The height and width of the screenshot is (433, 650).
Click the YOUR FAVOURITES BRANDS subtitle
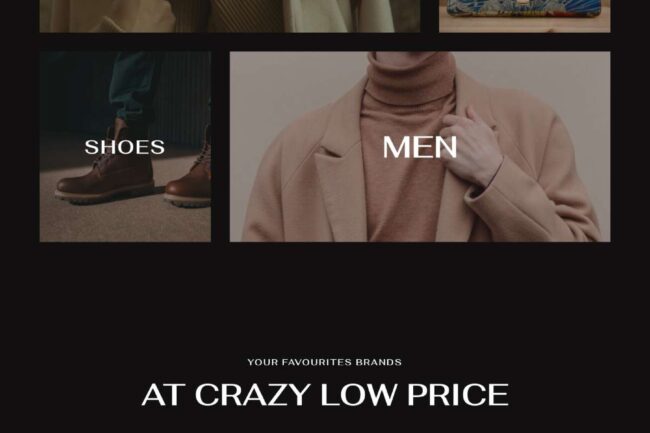[325, 362]
